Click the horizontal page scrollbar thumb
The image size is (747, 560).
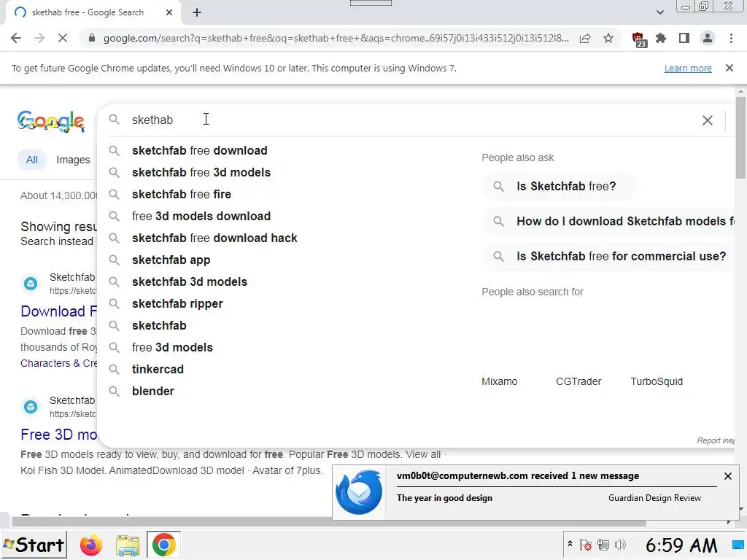coord(329,522)
